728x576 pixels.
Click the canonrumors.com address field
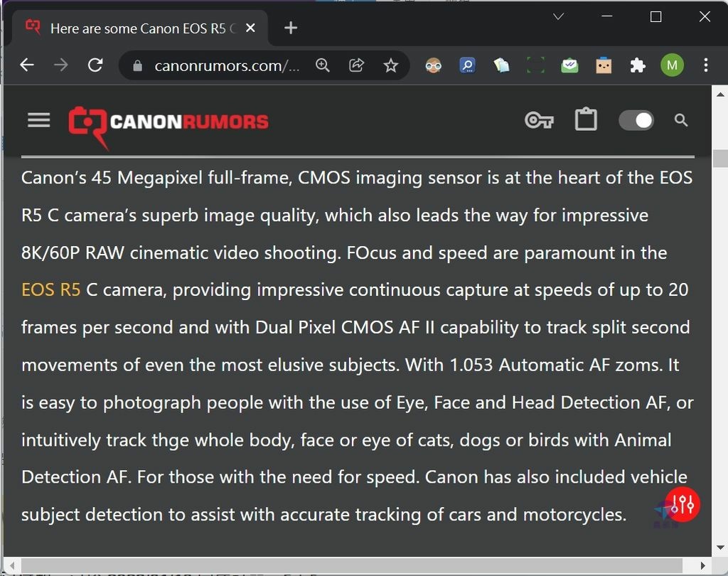[x=227, y=66]
